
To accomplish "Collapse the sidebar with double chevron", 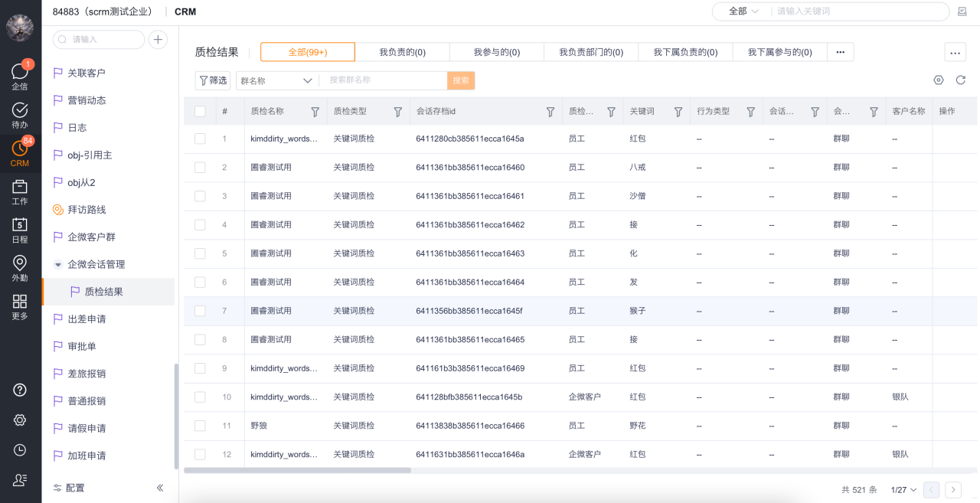I will tap(160, 488).
